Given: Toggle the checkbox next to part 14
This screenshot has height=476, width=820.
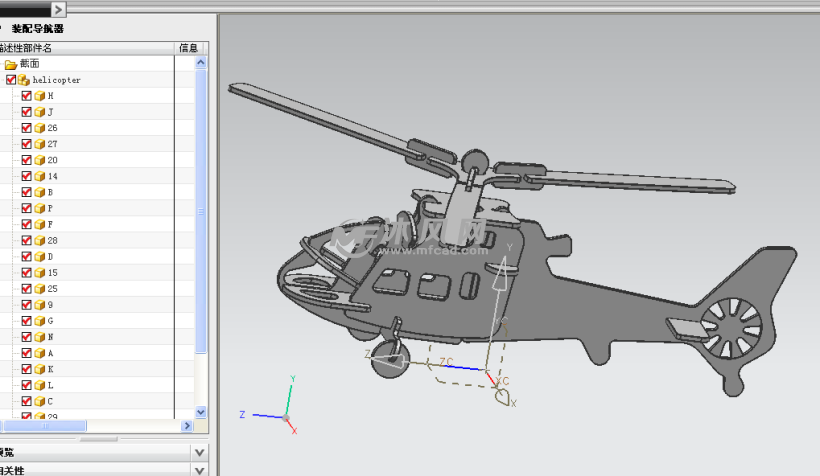Looking at the screenshot, I should tap(26, 176).
